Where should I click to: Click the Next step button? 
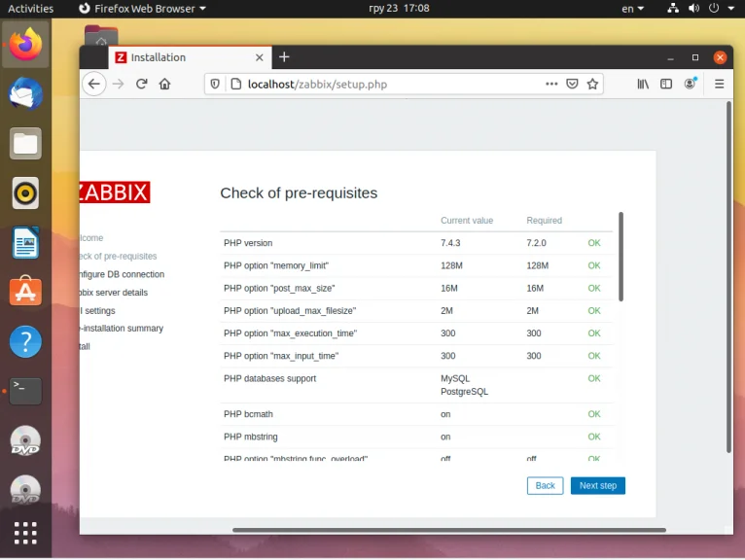pyautogui.click(x=598, y=485)
